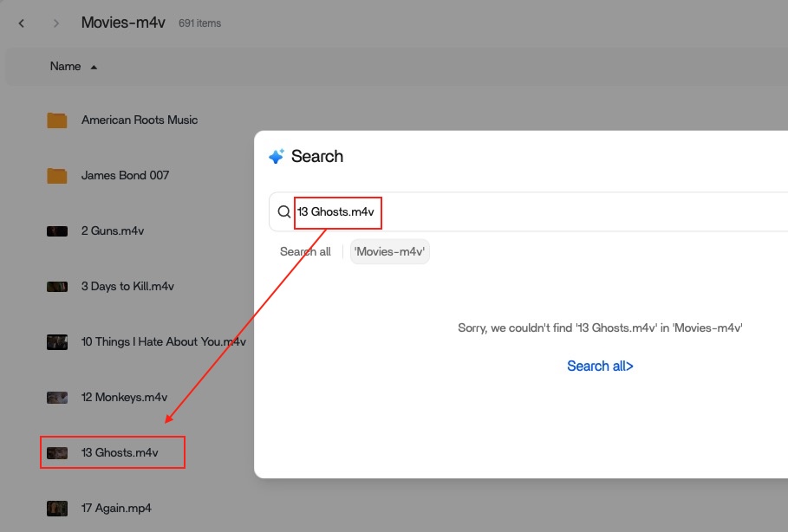Follow the blue Search all> link
This screenshot has height=532, width=788.
[600, 366]
